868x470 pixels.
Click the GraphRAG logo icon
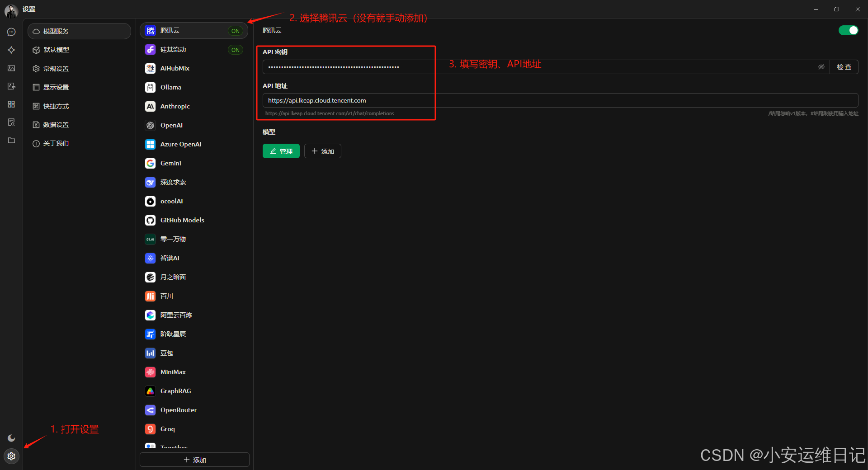(x=151, y=391)
